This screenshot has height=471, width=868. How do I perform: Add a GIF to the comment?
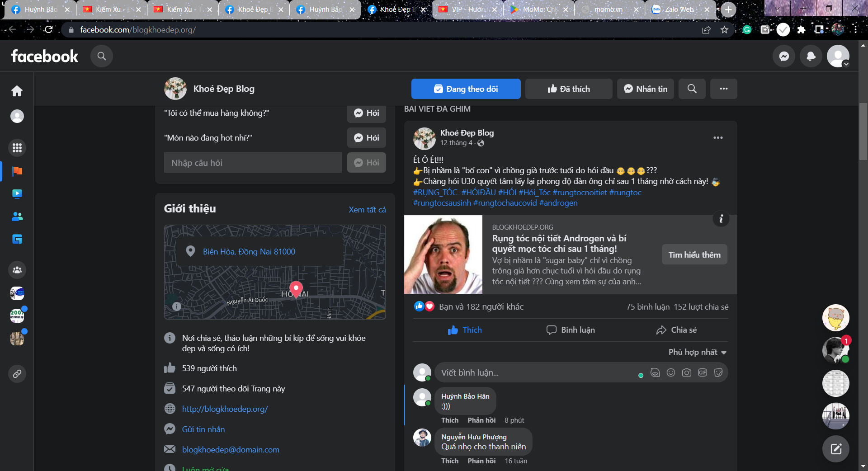[x=703, y=372]
